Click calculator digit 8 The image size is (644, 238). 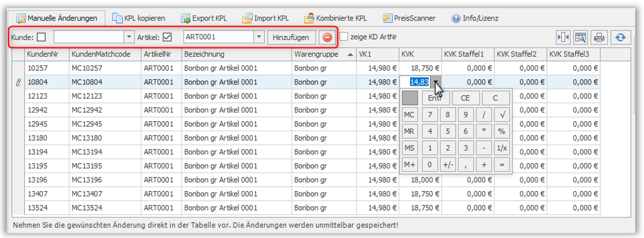(x=447, y=115)
